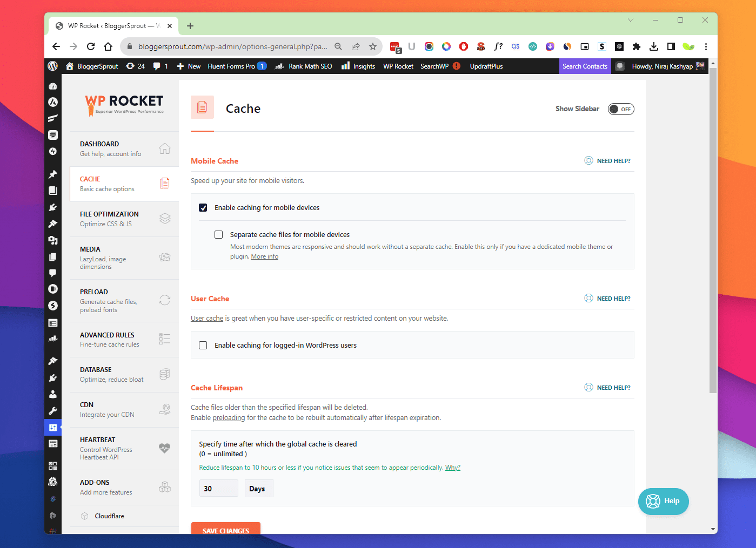This screenshot has width=756, height=548.
Task: Click Need Help for User Cache
Action: coord(608,299)
